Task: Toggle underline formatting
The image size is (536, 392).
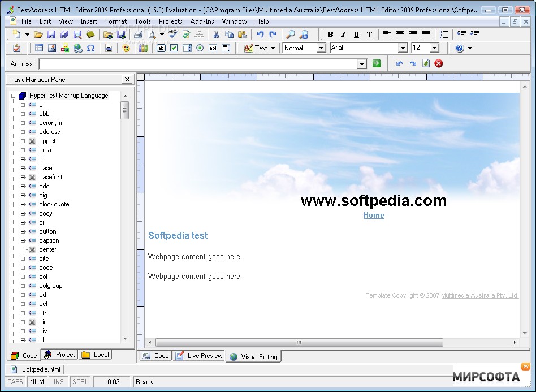Action: pyautogui.click(x=356, y=35)
